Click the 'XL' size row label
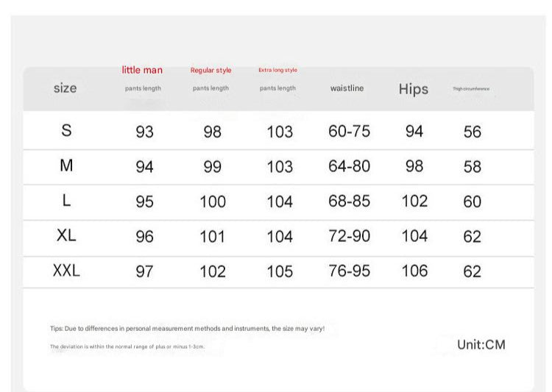The height and width of the screenshot is (392, 552). coord(66,235)
